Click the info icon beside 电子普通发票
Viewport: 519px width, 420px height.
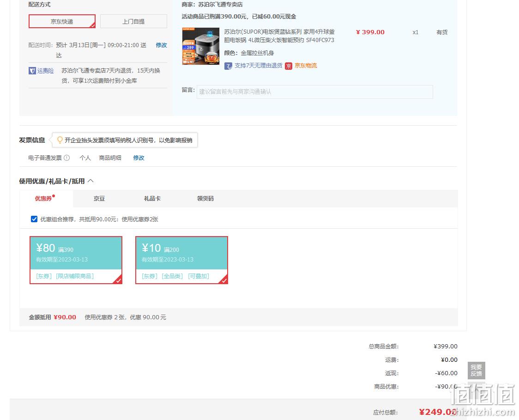click(67, 158)
